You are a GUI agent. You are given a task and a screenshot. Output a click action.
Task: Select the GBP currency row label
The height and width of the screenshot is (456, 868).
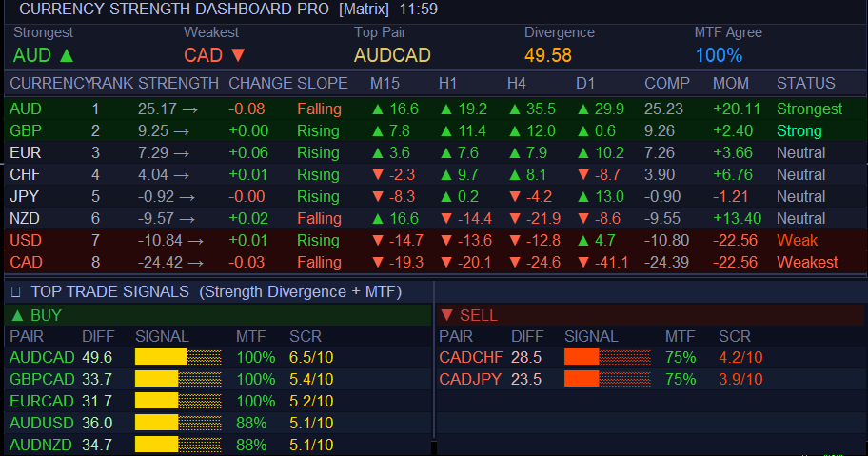[26, 131]
